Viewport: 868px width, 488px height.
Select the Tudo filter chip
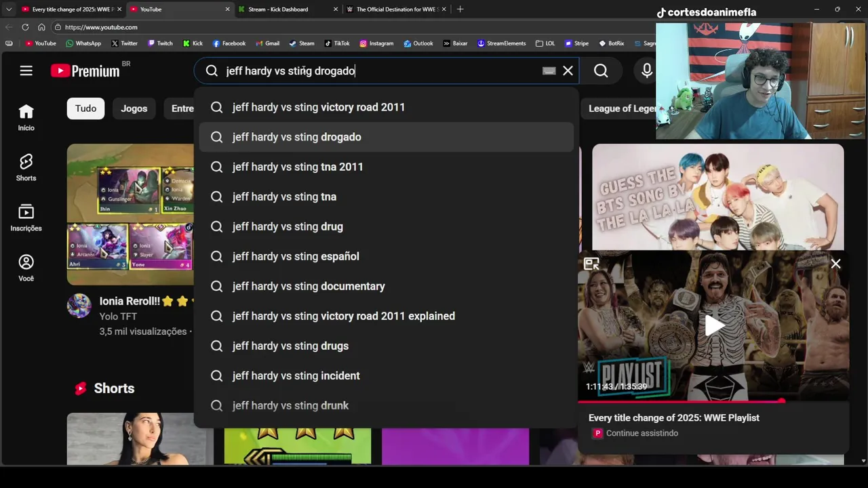click(85, 108)
